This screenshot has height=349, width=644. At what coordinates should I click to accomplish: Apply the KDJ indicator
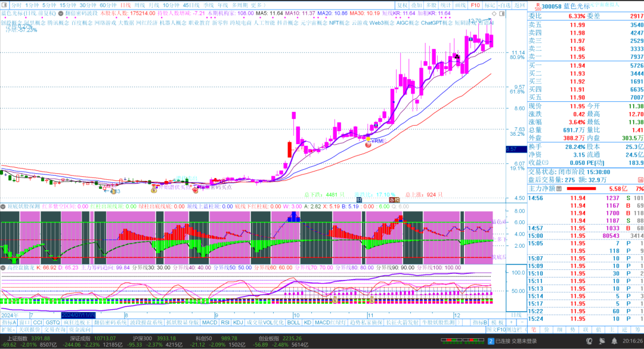pos(238,323)
